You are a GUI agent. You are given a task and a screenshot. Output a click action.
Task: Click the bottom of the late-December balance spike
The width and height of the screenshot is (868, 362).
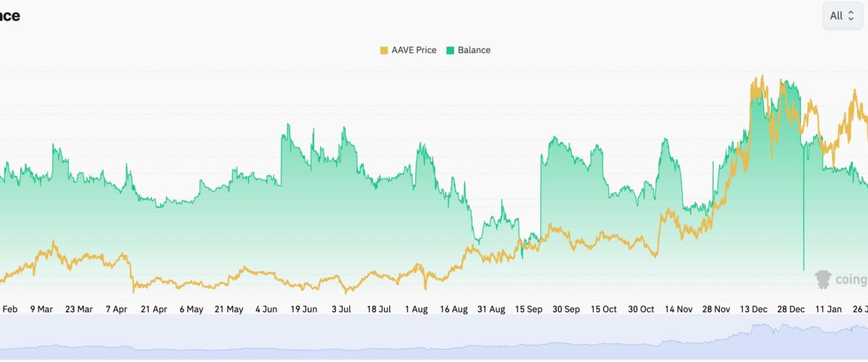804,269
